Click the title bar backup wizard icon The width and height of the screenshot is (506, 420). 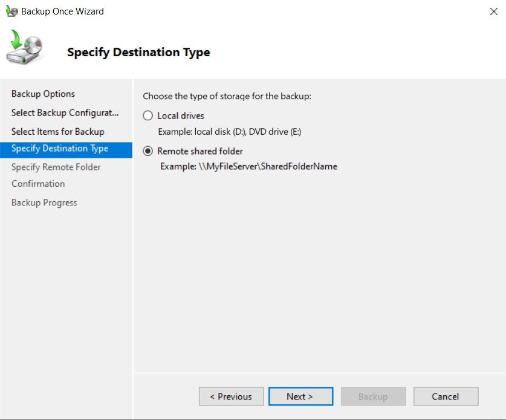click(x=12, y=11)
